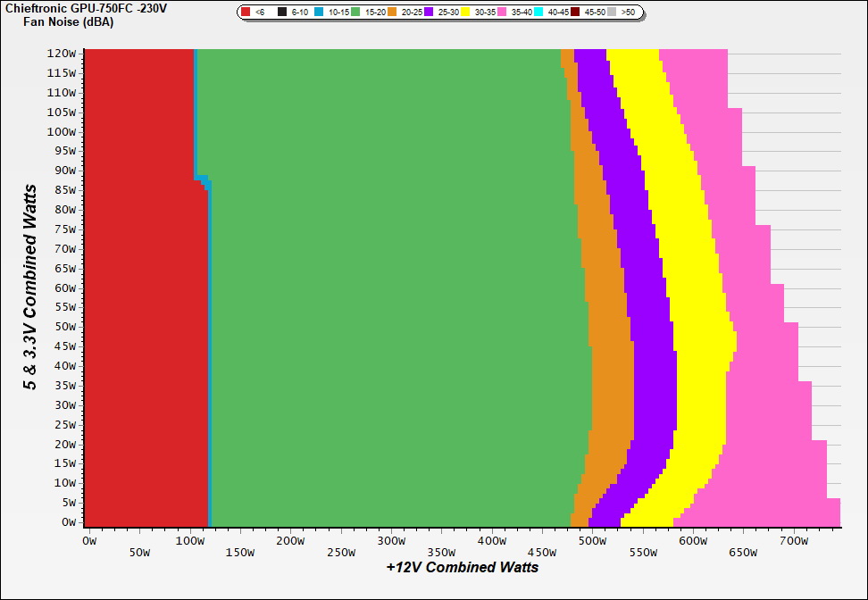
Task: Click the 120W label on vertical axis
Action: [61, 53]
